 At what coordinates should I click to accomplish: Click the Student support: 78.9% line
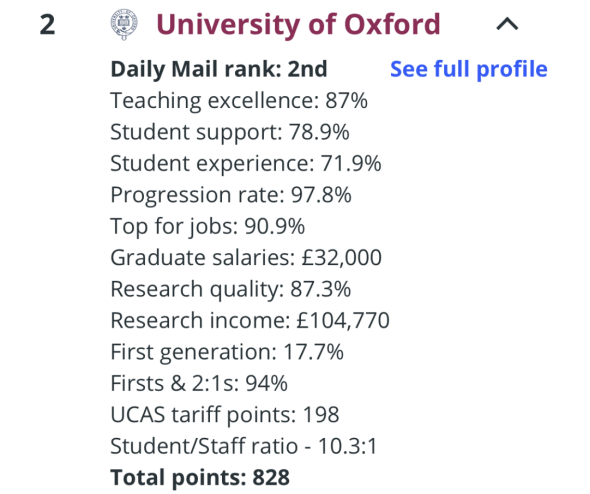[x=230, y=132]
